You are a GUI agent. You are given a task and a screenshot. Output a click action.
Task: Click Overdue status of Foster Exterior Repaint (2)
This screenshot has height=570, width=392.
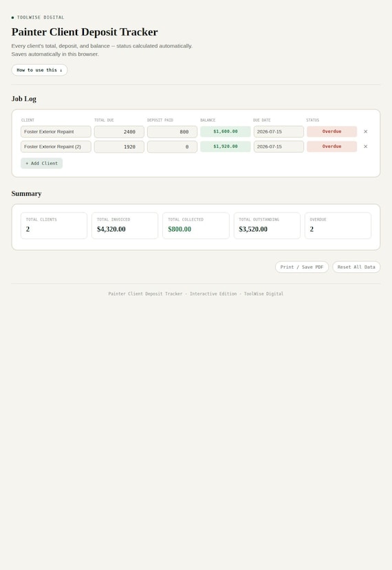point(332,146)
